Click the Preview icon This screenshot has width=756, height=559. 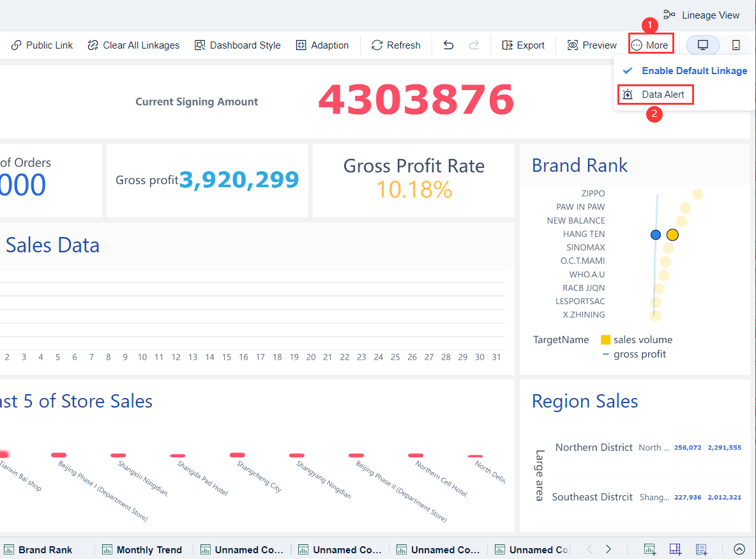click(573, 45)
